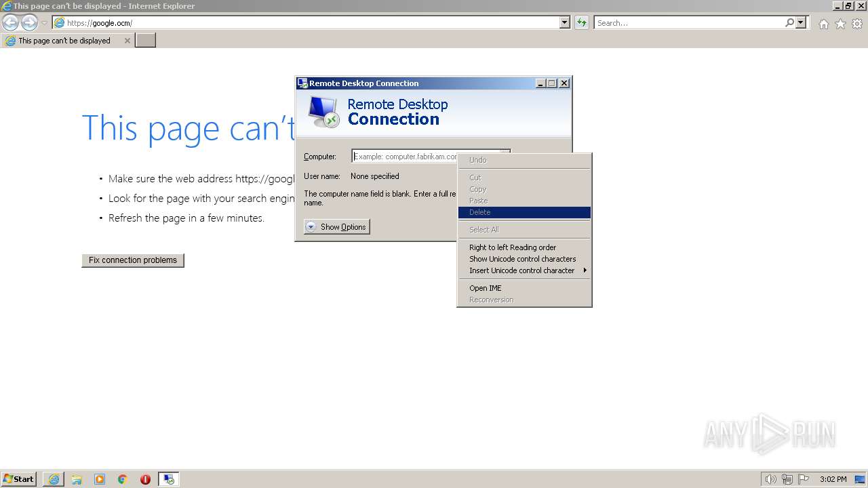Click 'Fix connection problems' button

click(x=133, y=260)
